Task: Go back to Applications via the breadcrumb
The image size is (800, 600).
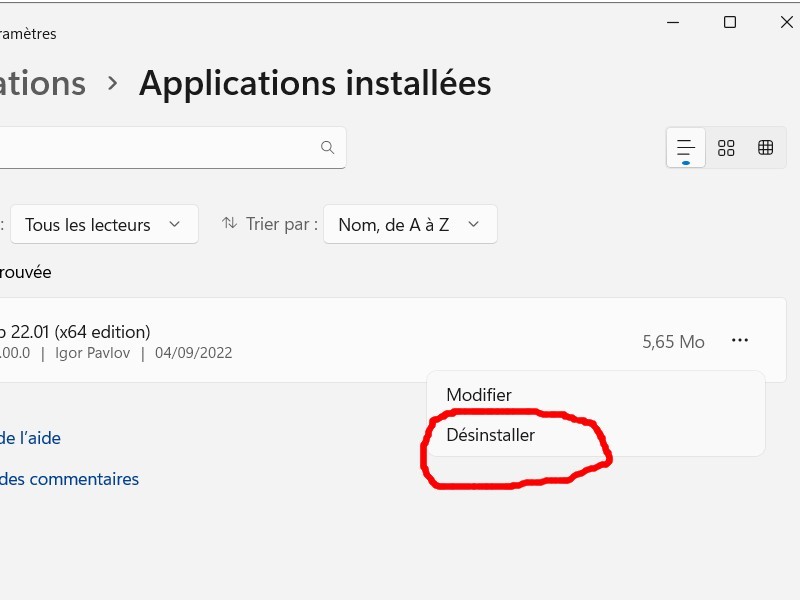Action: tap(42, 84)
